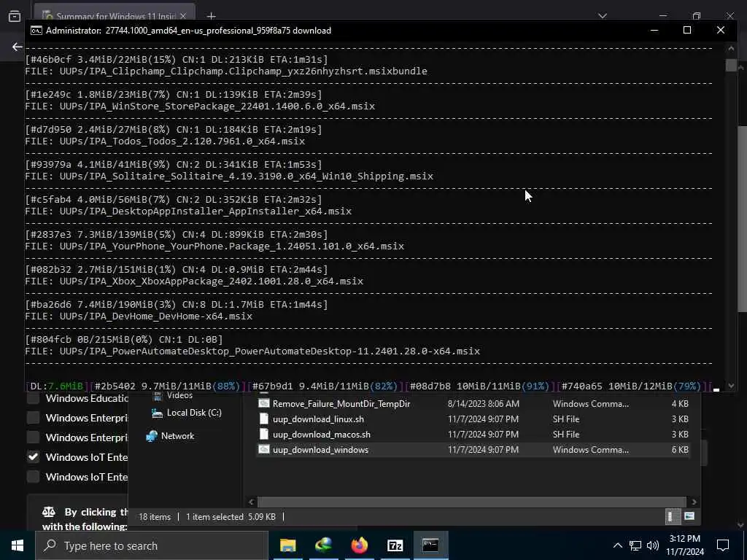Open the browser tab list dropdown
Viewport: 747px width, 560px height.
[603, 16]
